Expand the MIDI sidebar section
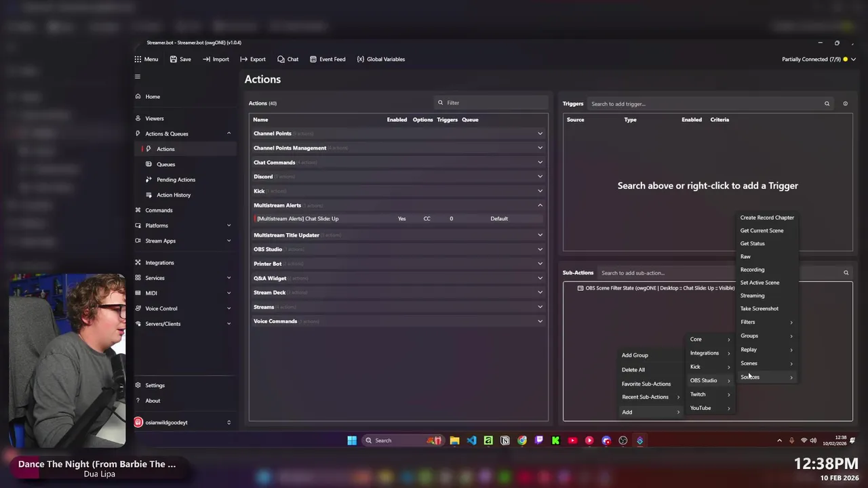The height and width of the screenshot is (488, 868). [x=184, y=293]
